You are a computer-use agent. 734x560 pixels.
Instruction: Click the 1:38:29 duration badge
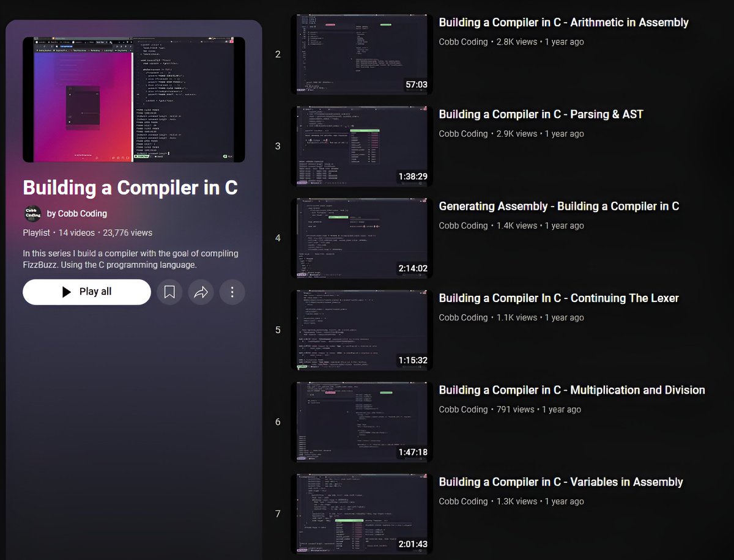coord(413,177)
